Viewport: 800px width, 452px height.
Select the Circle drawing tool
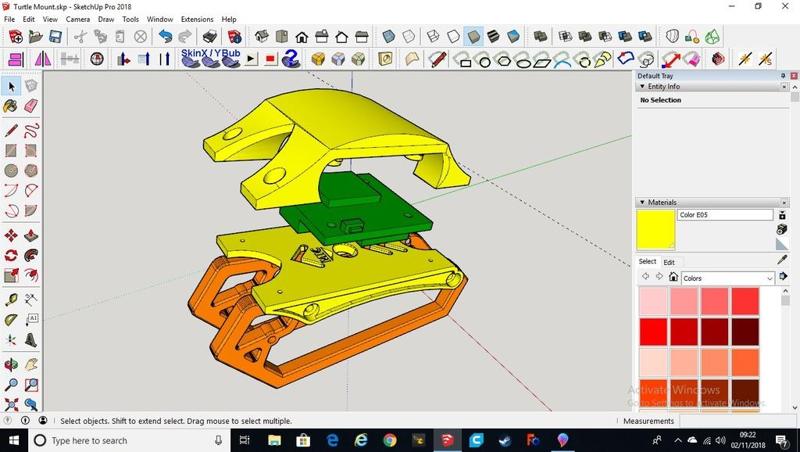[11, 170]
